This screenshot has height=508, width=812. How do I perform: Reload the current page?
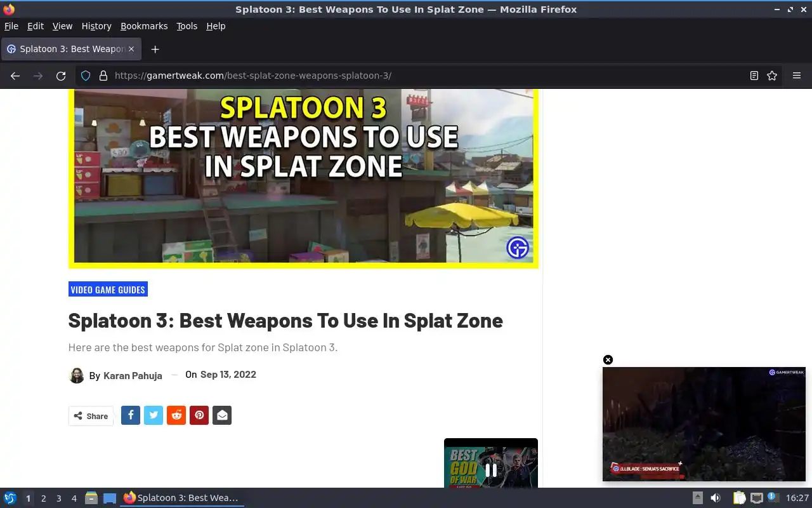point(61,76)
